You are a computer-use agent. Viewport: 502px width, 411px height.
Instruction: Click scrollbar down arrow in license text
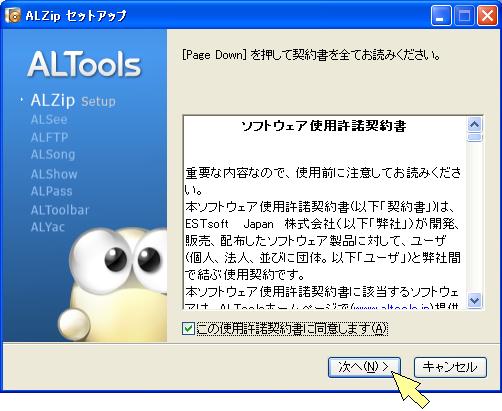(x=474, y=300)
